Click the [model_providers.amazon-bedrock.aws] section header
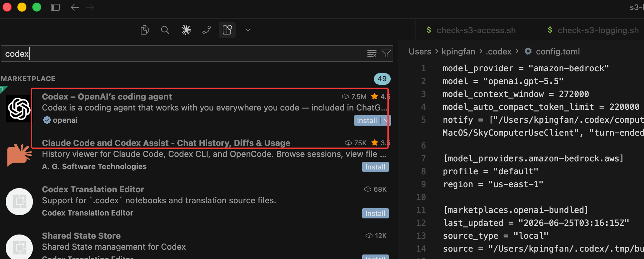The width and height of the screenshot is (644, 259). 533,158
